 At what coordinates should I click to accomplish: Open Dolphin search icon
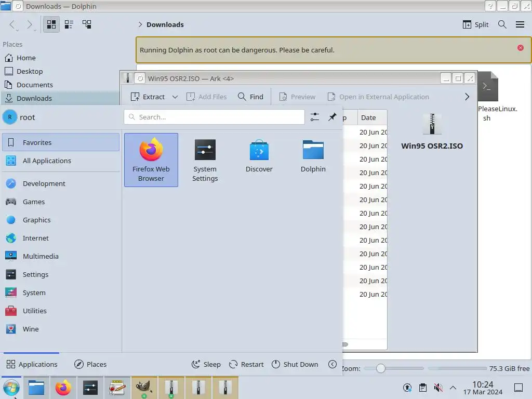click(502, 24)
